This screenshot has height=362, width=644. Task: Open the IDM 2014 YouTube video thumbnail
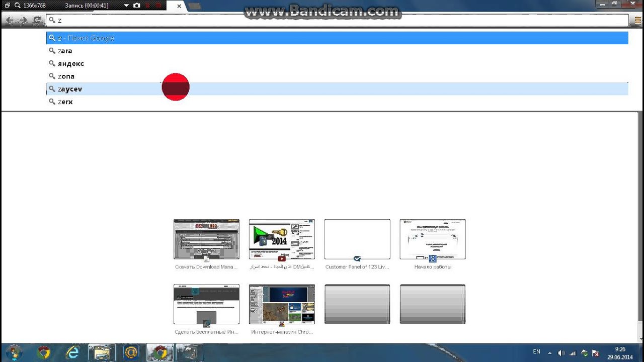pyautogui.click(x=282, y=239)
